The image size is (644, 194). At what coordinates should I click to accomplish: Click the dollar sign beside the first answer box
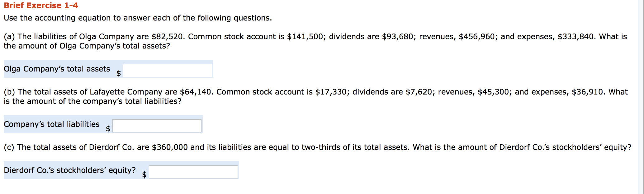coord(118,74)
